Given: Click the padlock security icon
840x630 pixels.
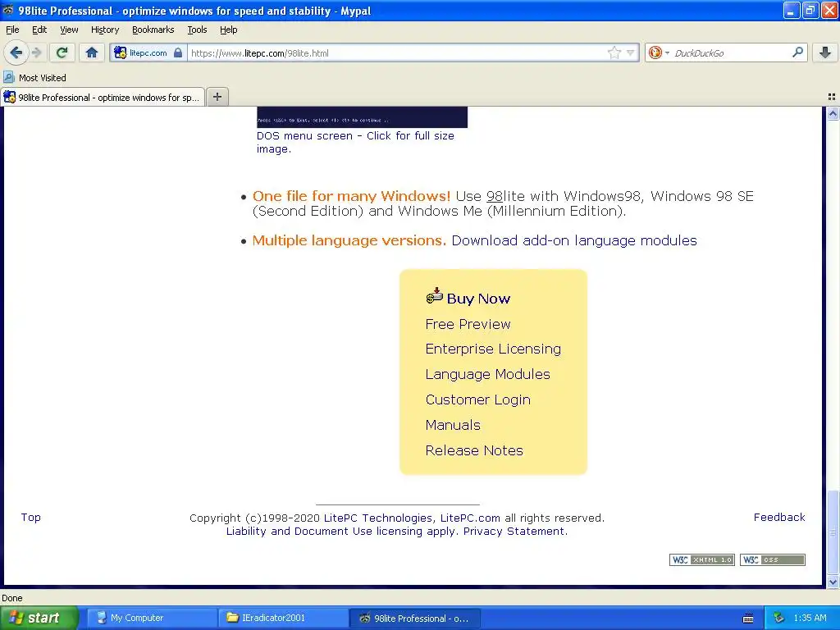Looking at the screenshot, I should pyautogui.click(x=178, y=52).
